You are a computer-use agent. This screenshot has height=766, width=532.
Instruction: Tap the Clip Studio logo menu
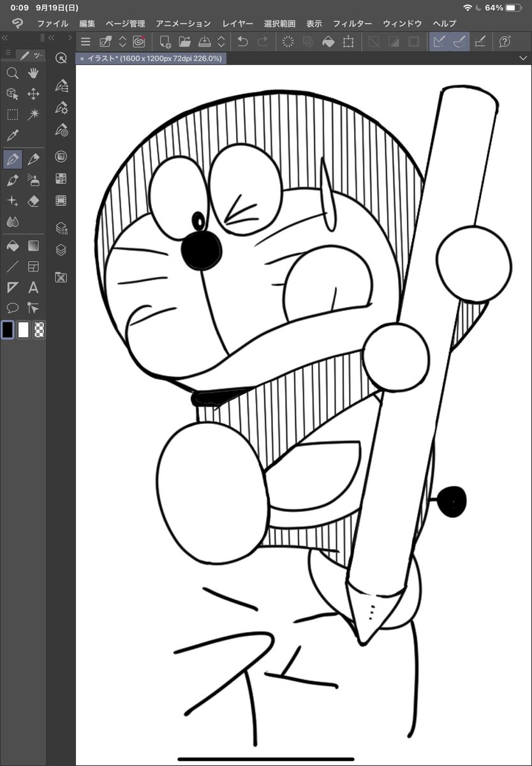(17, 24)
